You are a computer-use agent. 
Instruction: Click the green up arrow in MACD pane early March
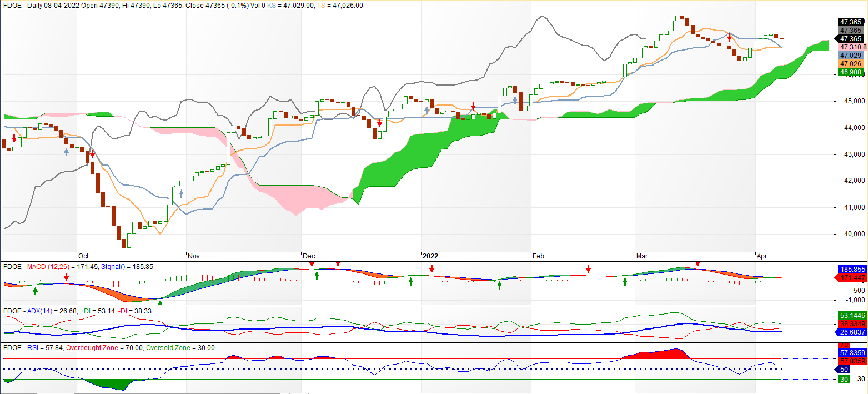[625, 282]
